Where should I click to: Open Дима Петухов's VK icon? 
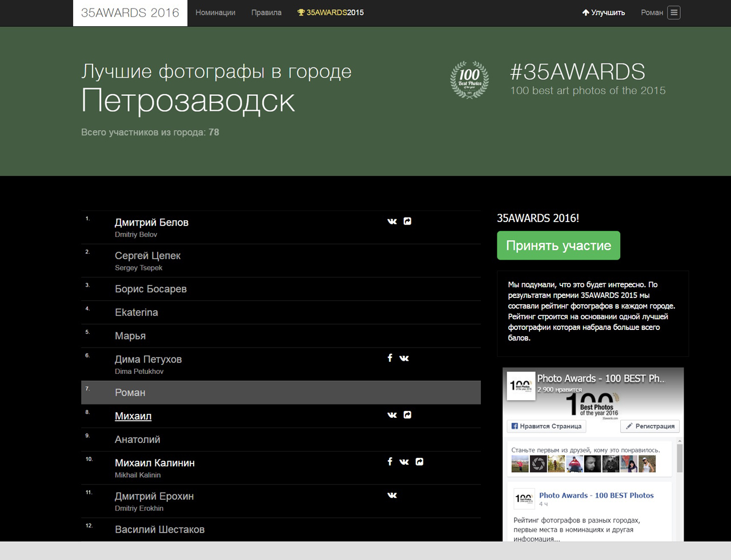(x=404, y=358)
